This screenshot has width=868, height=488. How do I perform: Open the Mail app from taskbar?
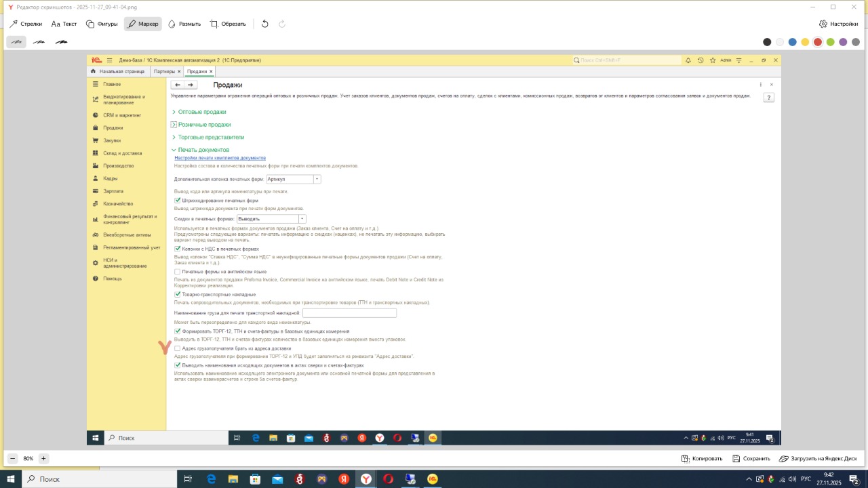[277, 479]
